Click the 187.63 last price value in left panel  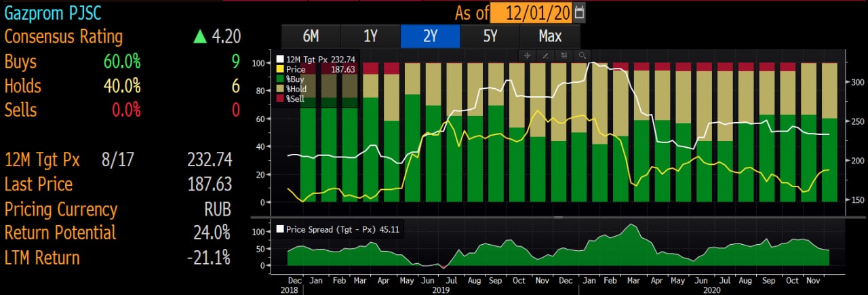point(210,184)
